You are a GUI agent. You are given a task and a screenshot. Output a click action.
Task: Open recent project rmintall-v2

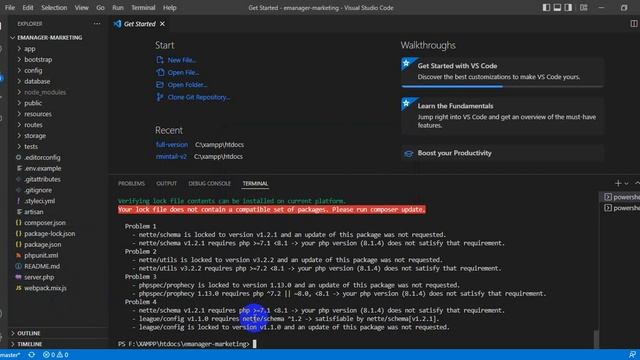coord(171,156)
